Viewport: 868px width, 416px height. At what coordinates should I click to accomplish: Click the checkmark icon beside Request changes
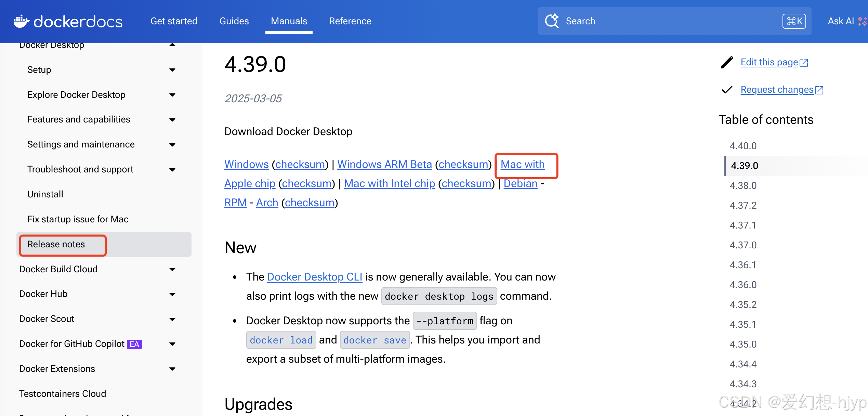pos(727,90)
